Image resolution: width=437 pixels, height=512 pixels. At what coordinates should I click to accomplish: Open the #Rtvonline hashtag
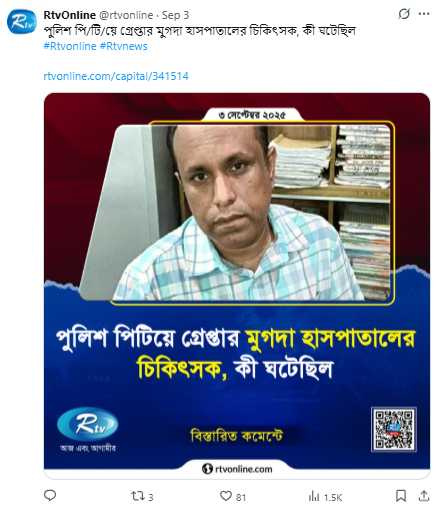tap(70, 46)
